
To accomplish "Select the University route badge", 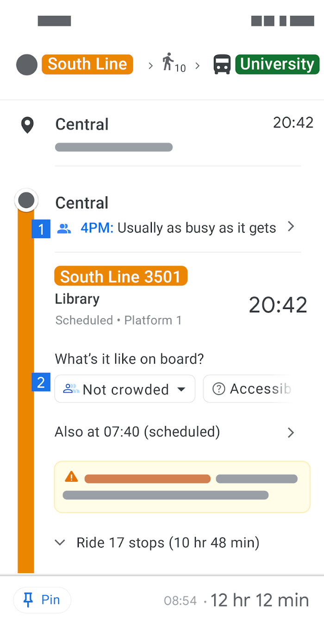I will (277, 64).
